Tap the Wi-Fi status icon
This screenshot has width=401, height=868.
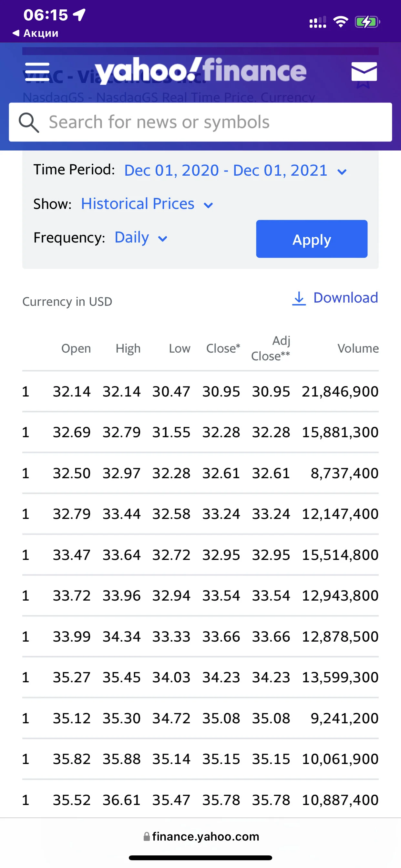tap(341, 22)
